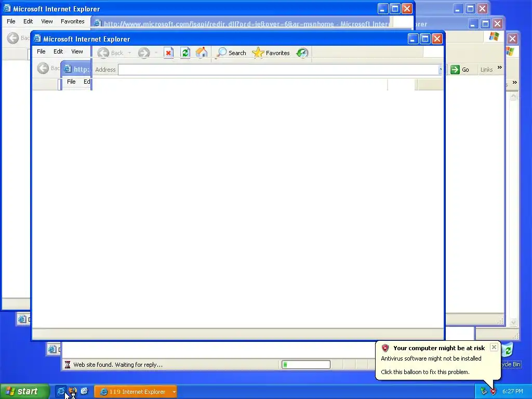This screenshot has height=399, width=532.
Task: Open the Favorites star button in the front toolbar
Action: (x=271, y=52)
